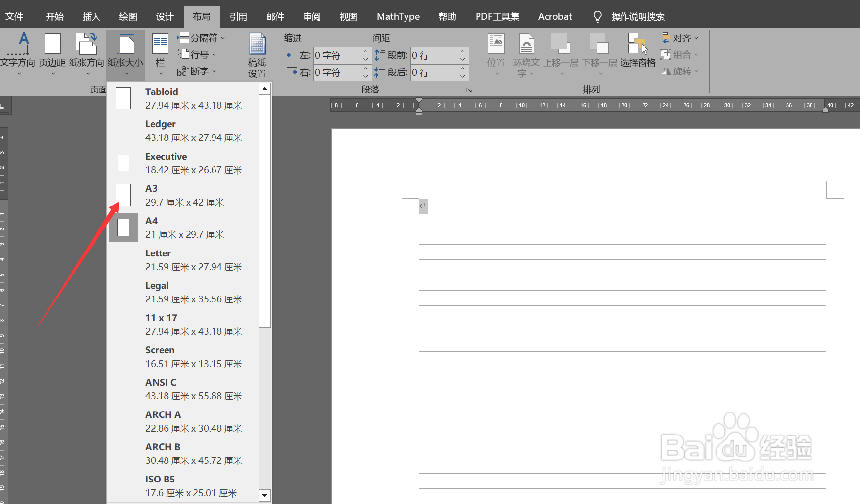
Task: Select ANSI C paper size
Action: (x=183, y=389)
